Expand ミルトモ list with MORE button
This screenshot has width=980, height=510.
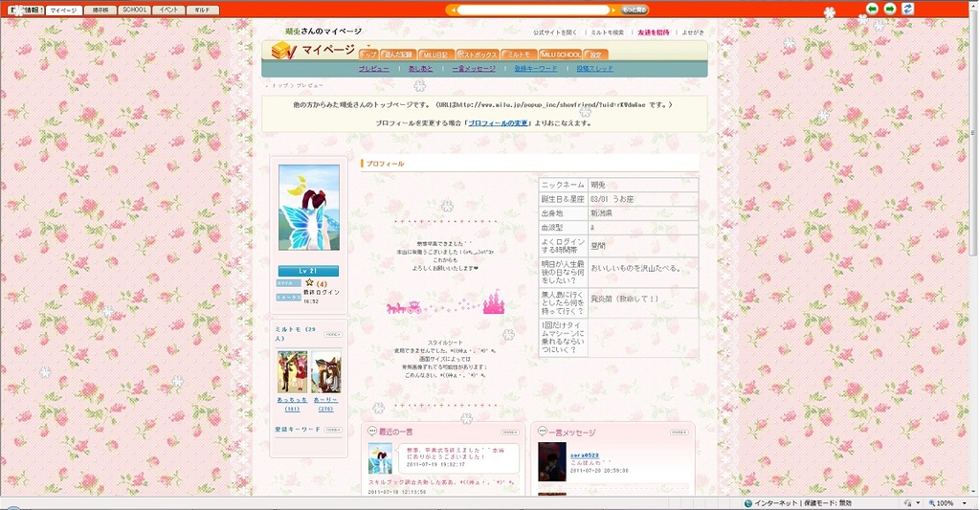coord(332,335)
